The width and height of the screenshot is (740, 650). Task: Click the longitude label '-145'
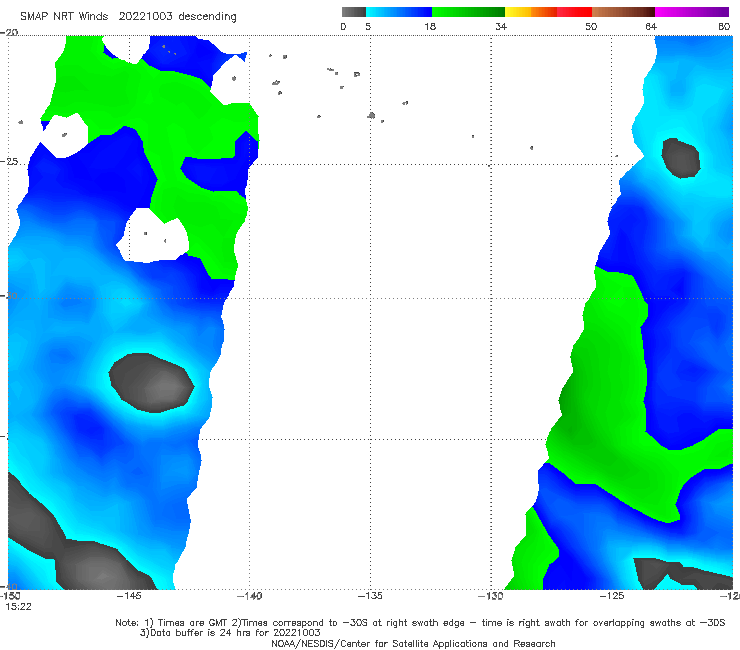[129, 596]
